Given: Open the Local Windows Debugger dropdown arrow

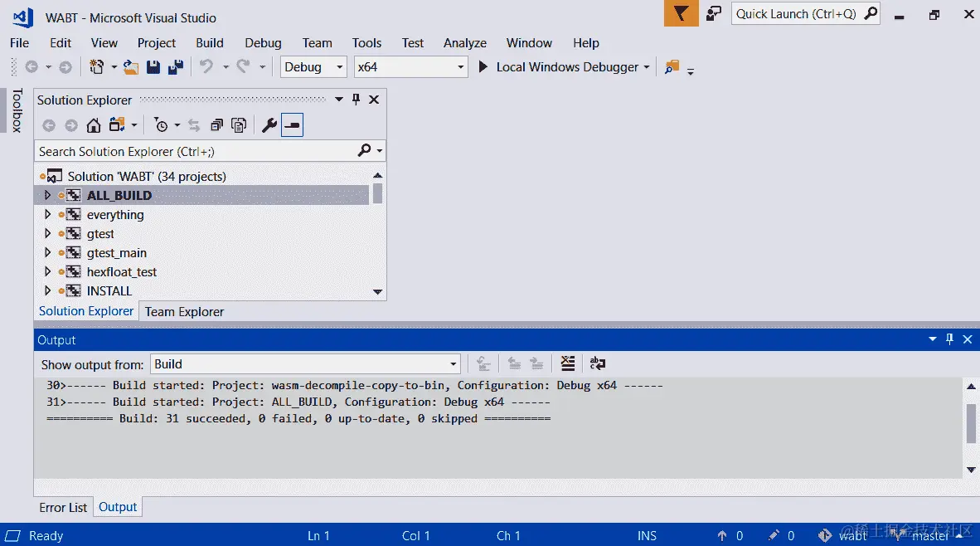Looking at the screenshot, I should coord(647,67).
